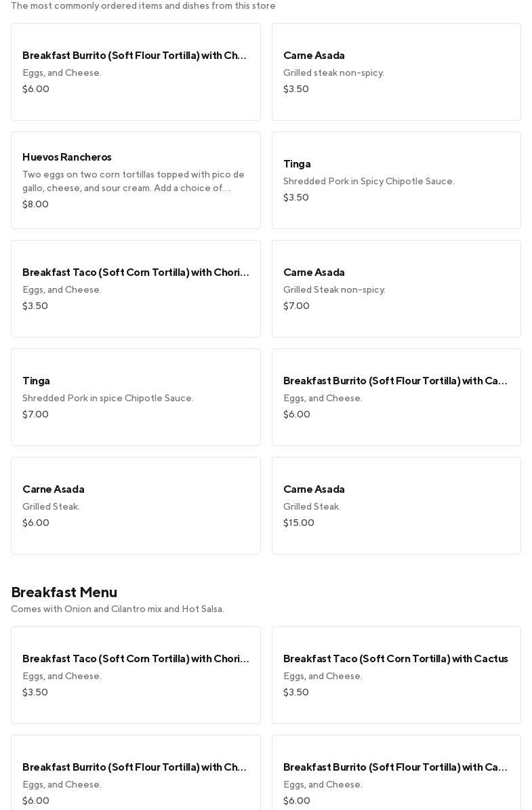Click 'Comes with Onion and Cilantro mix' subtitle
Screen dimensions: 532x810
pyautogui.click(x=117, y=609)
